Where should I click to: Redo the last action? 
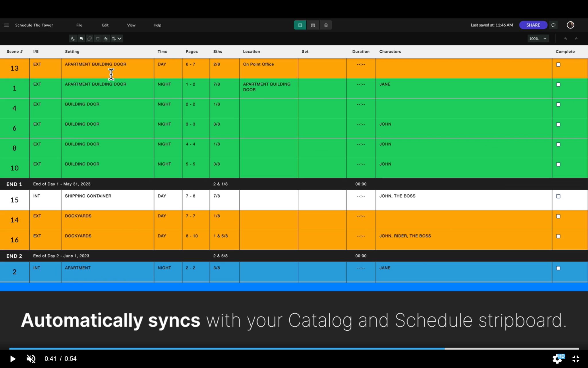(576, 39)
